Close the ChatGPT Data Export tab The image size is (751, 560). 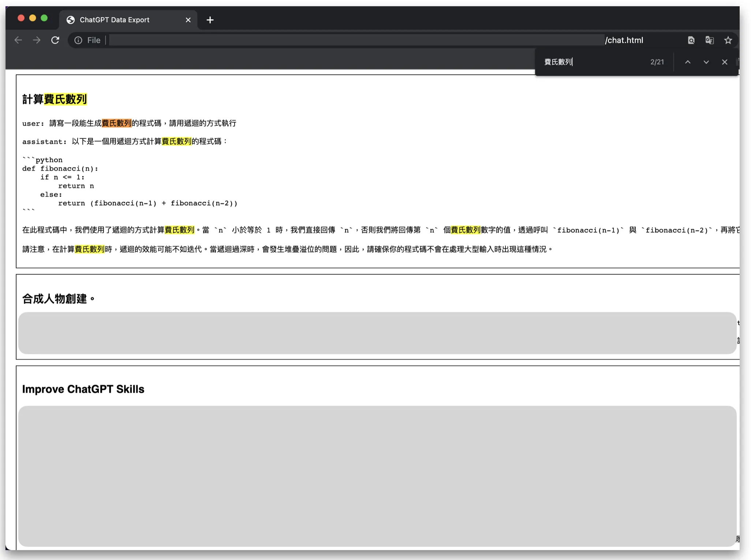point(188,20)
